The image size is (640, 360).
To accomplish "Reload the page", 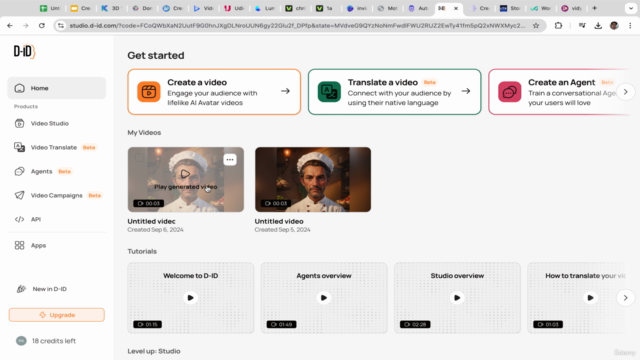I will [42, 26].
